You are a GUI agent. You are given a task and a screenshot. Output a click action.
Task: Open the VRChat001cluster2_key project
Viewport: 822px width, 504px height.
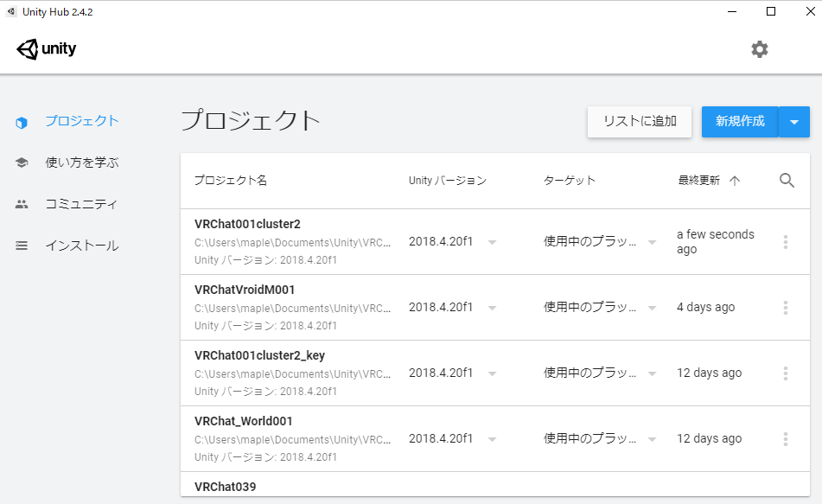click(x=259, y=355)
